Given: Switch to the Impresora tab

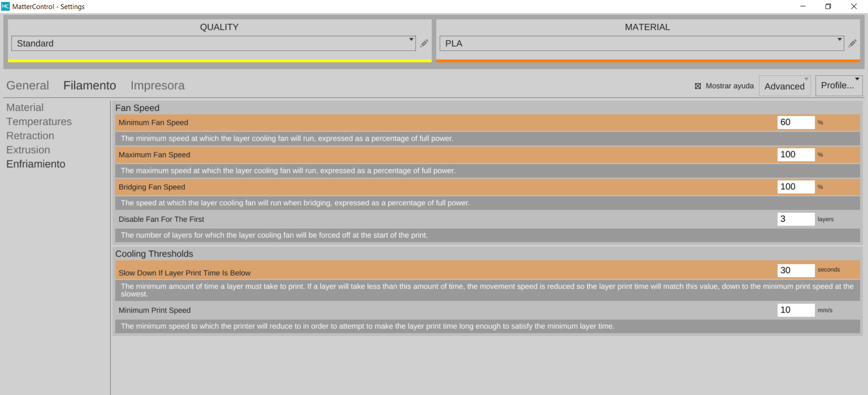Looking at the screenshot, I should tap(157, 86).
